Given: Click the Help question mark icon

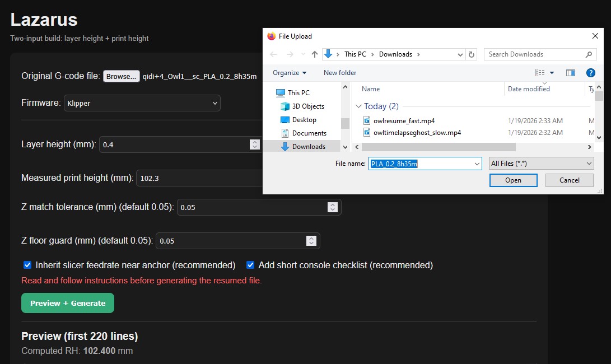Looking at the screenshot, I should [590, 73].
